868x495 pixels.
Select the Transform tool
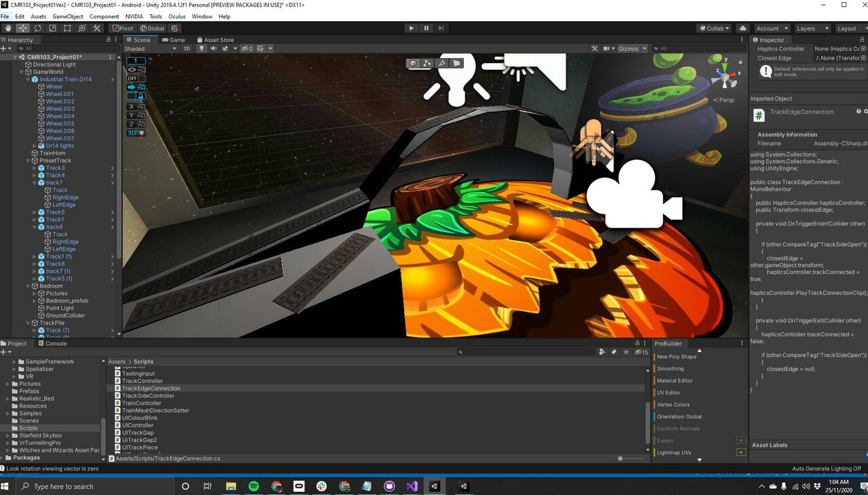coord(82,28)
